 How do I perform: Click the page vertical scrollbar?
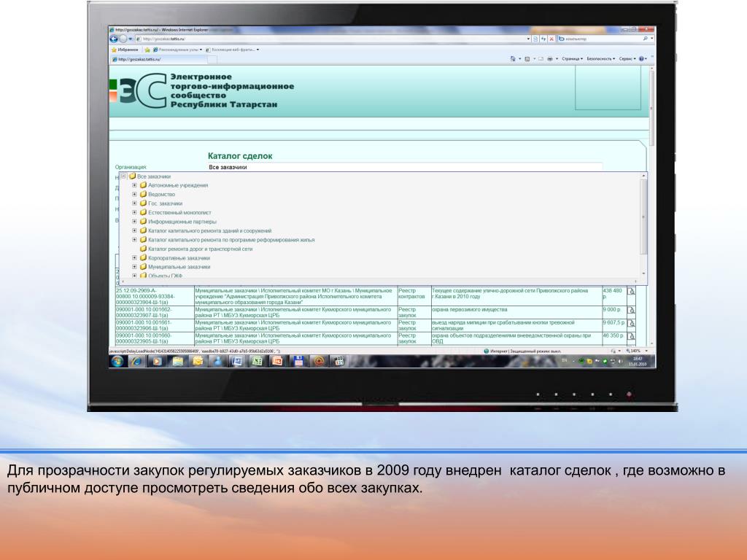(x=651, y=205)
